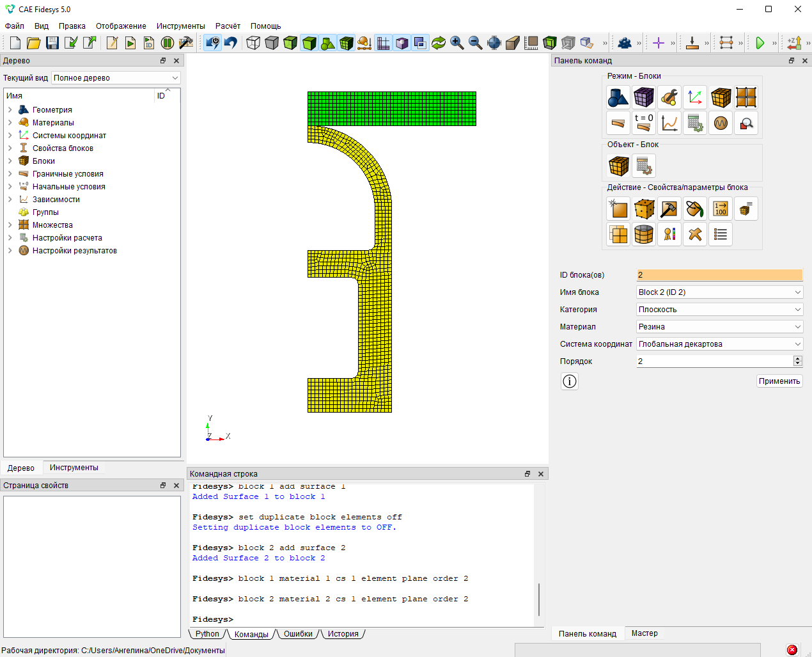
Task: Undock the Панель команд panel
Action: (x=792, y=61)
